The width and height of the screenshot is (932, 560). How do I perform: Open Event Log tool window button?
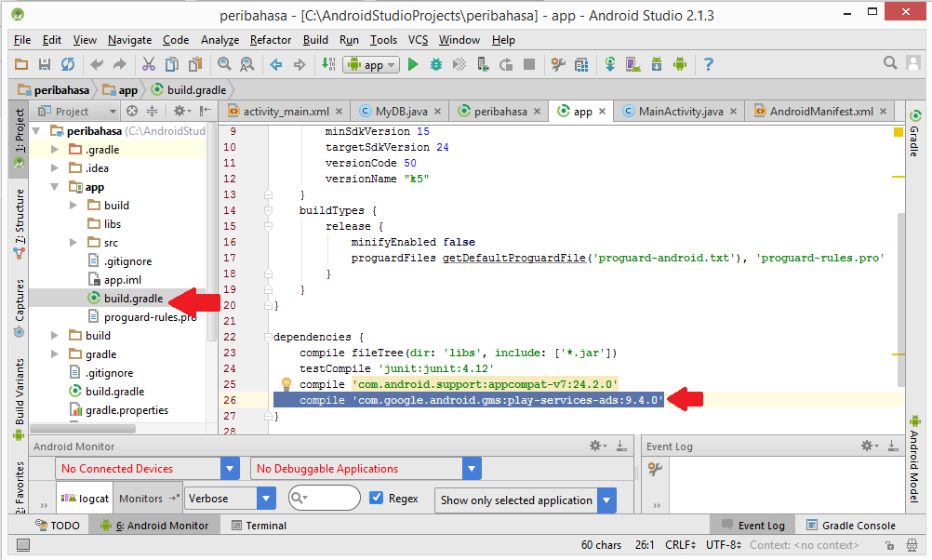coord(753,526)
